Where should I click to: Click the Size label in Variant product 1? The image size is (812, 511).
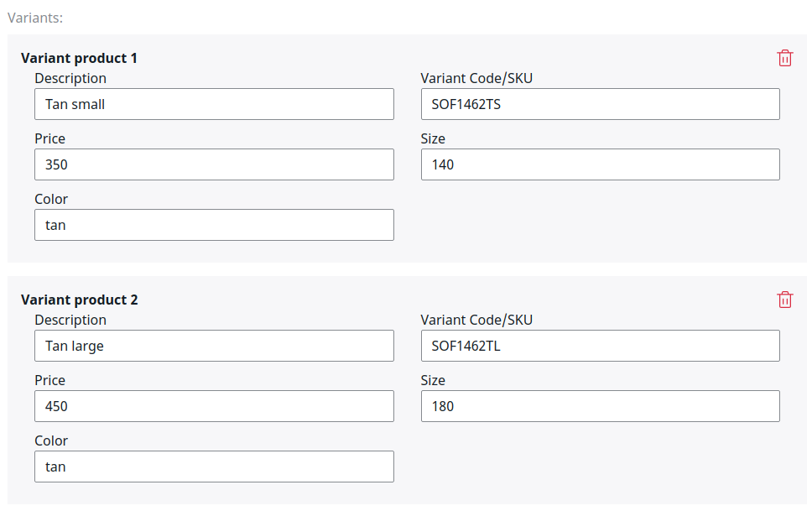pyautogui.click(x=433, y=138)
